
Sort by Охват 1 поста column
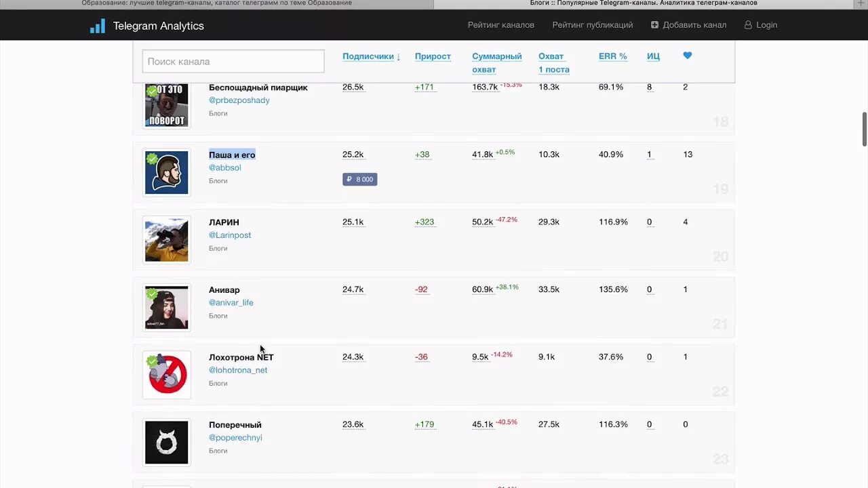point(554,63)
